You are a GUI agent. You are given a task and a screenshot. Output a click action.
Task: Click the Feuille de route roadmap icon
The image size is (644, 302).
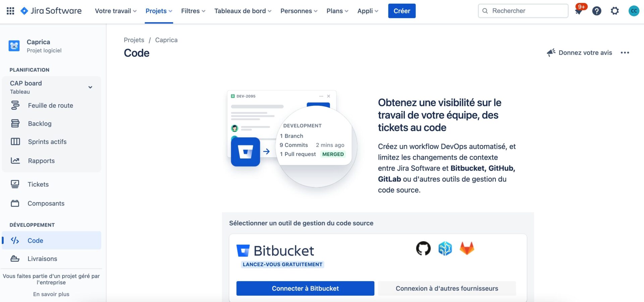click(x=15, y=105)
